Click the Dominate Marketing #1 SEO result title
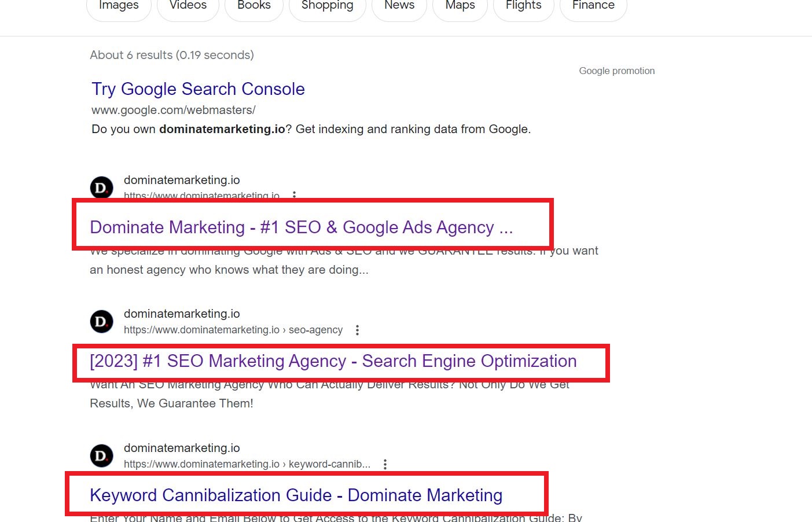The height and width of the screenshot is (522, 812). click(x=302, y=227)
